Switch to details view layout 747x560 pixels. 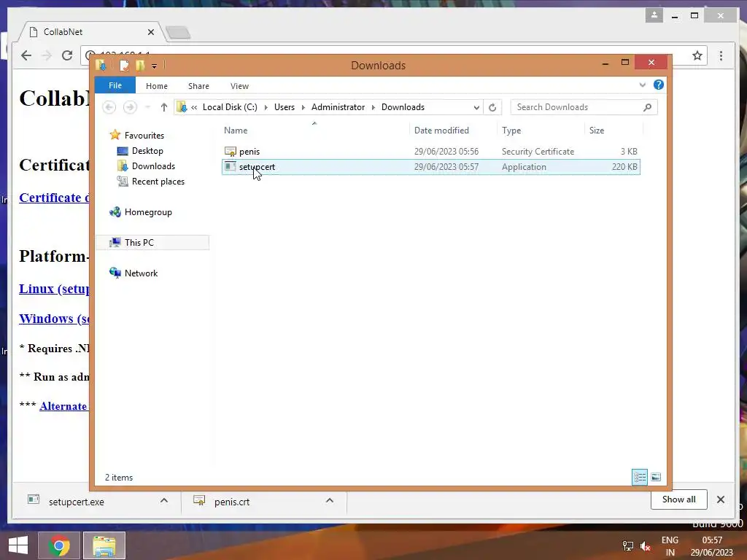(x=639, y=477)
